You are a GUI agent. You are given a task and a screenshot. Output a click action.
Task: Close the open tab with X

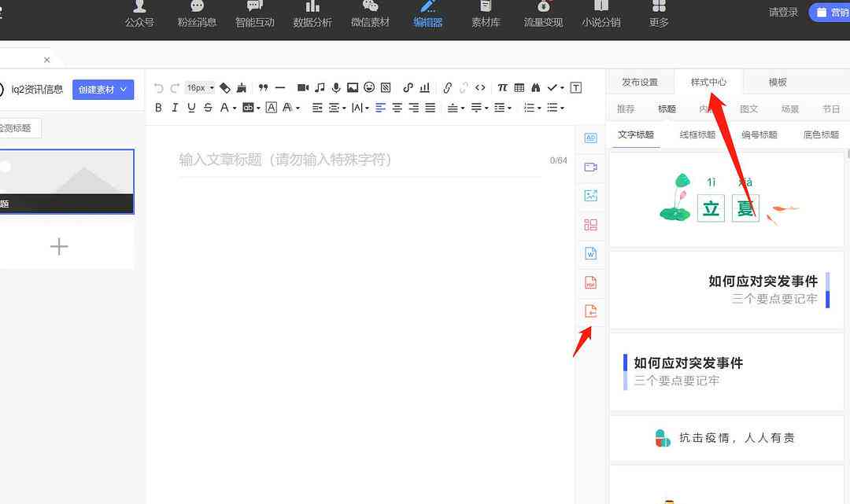pyautogui.click(x=46, y=60)
